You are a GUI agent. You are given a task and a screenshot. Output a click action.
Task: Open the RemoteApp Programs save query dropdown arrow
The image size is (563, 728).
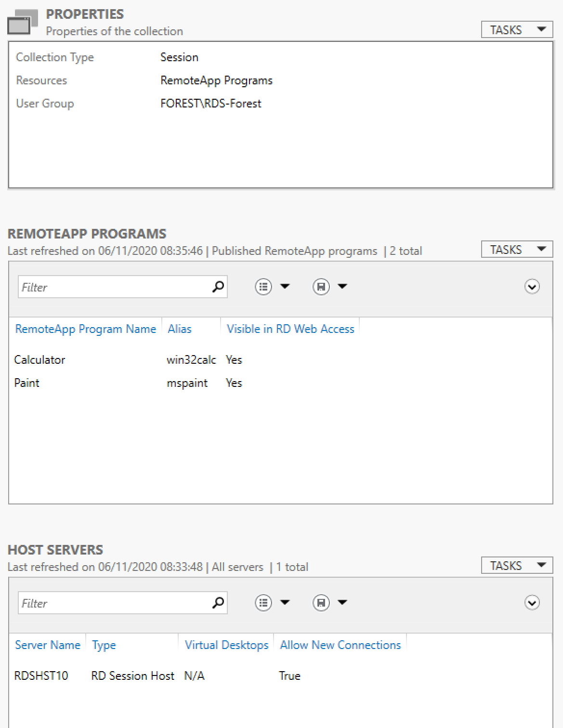pyautogui.click(x=342, y=287)
